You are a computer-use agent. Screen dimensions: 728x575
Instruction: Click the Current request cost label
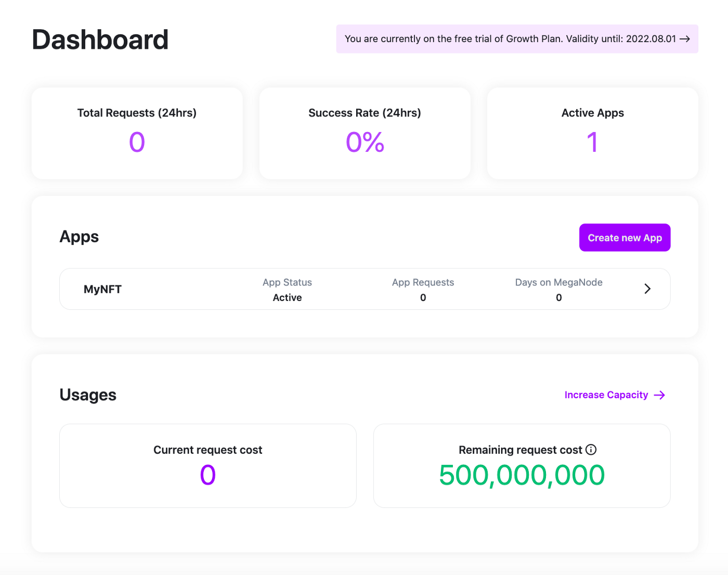[x=207, y=450]
